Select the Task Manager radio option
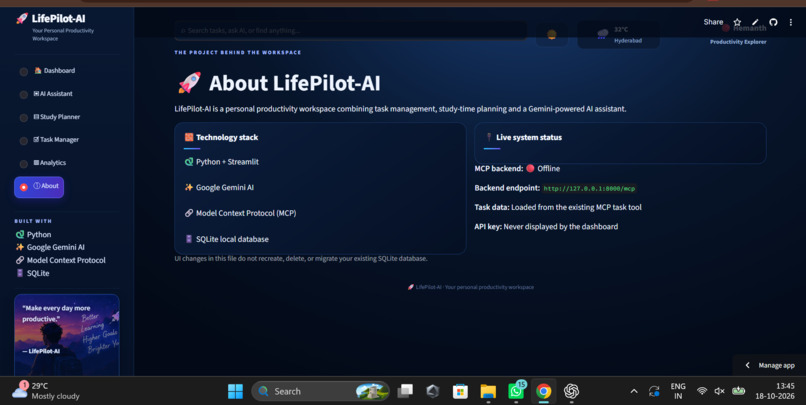This screenshot has width=806, height=405. pos(24,141)
